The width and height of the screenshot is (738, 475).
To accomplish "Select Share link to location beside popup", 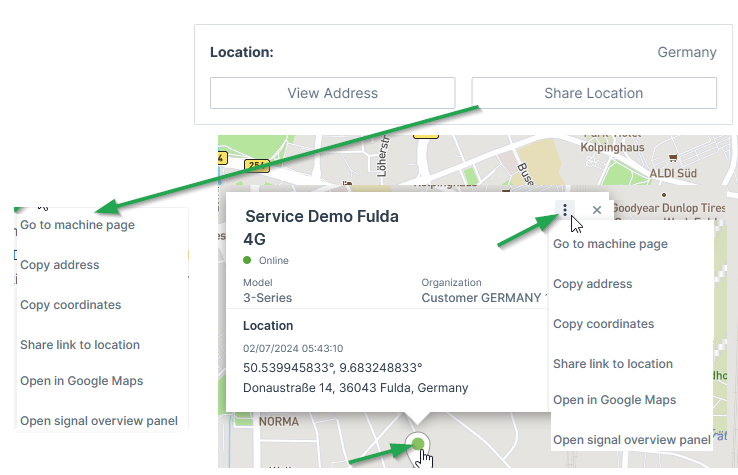I will [x=612, y=364].
